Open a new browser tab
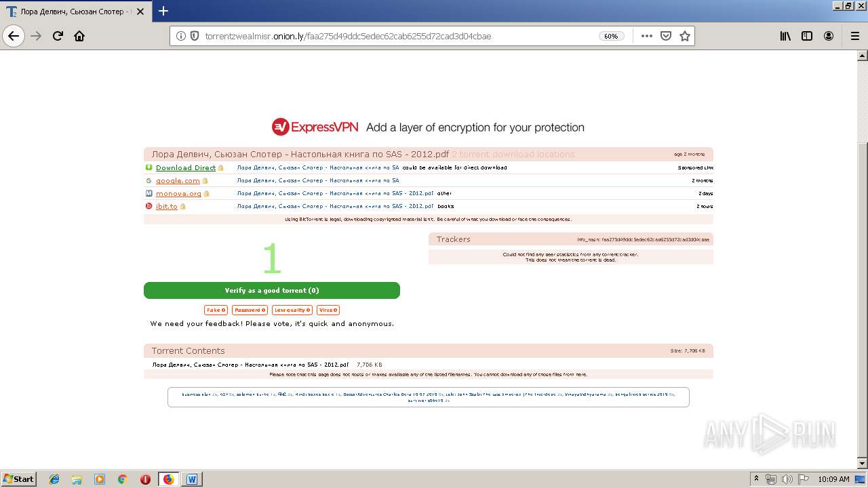 tap(163, 11)
